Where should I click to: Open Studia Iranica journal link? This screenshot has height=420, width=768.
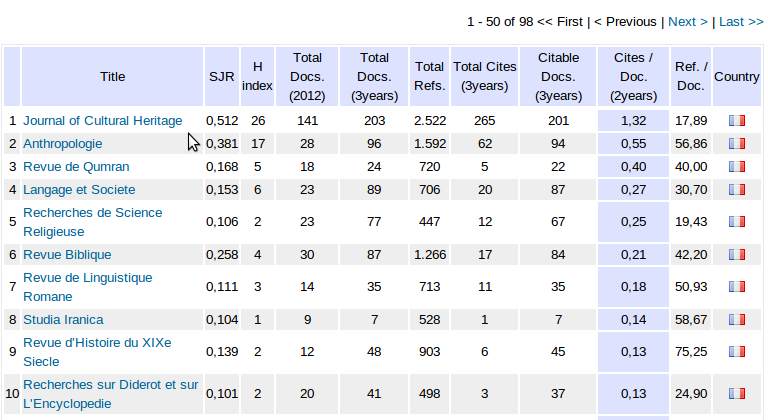point(63,320)
